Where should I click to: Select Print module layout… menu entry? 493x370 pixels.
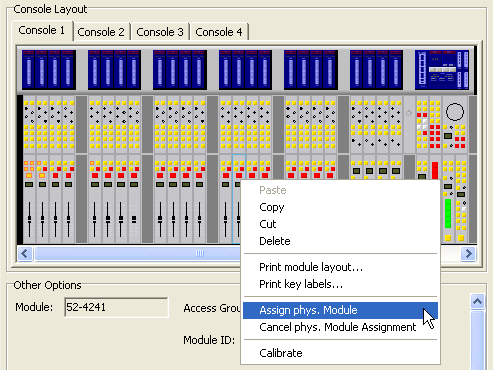(x=311, y=267)
